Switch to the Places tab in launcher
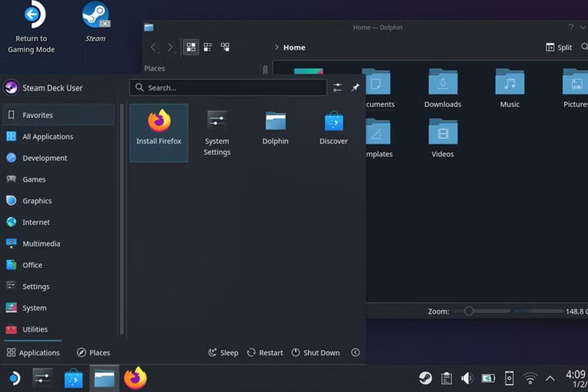This screenshot has width=588, height=392. [94, 352]
